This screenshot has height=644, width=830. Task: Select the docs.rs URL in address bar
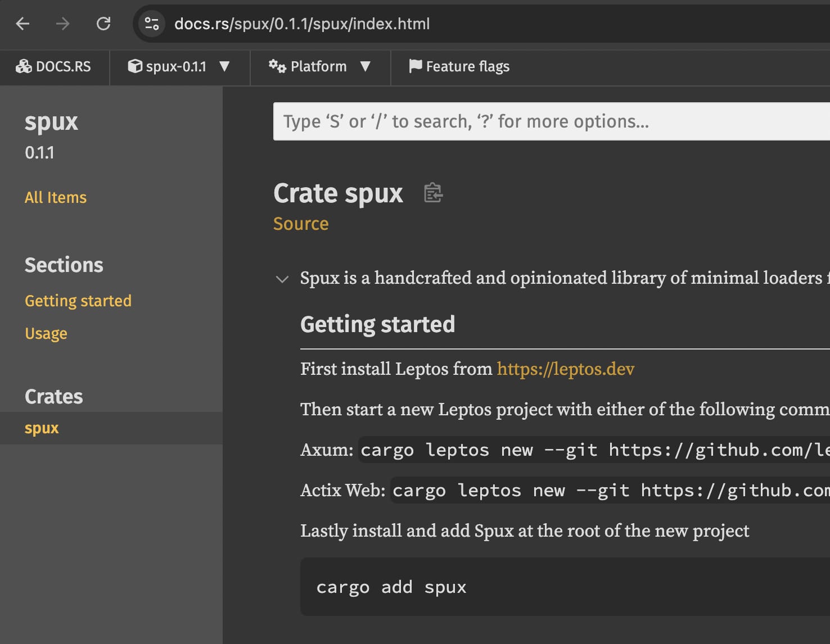click(302, 24)
